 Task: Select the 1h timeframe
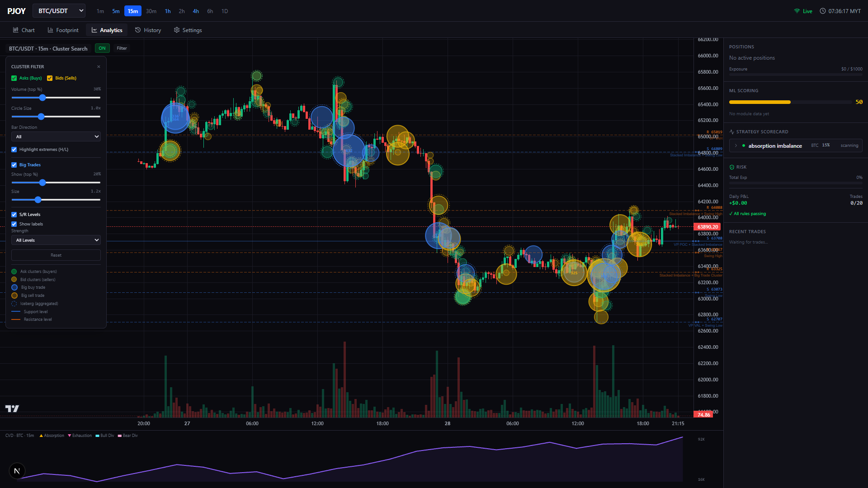point(168,11)
